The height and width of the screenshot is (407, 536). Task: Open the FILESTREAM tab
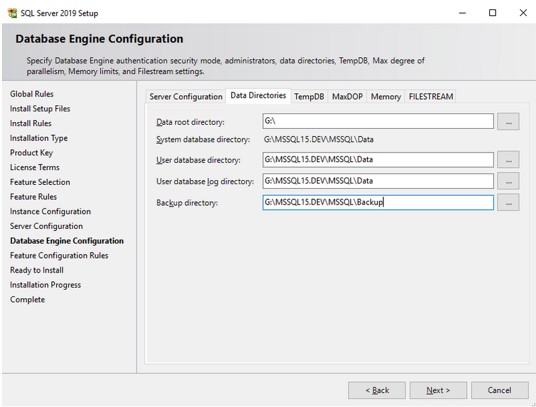coord(431,97)
